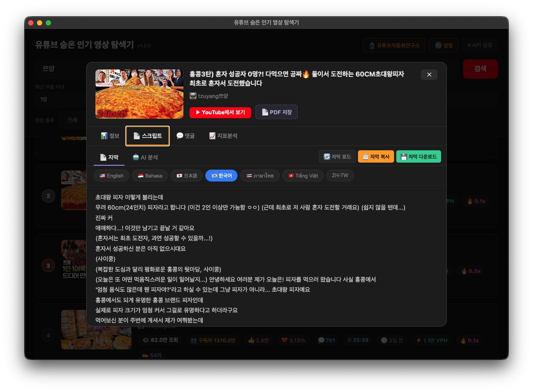Viewport: 533px width, 392px height.
Task: Click speech bubble icon on 댓글 tab
Action: point(179,136)
